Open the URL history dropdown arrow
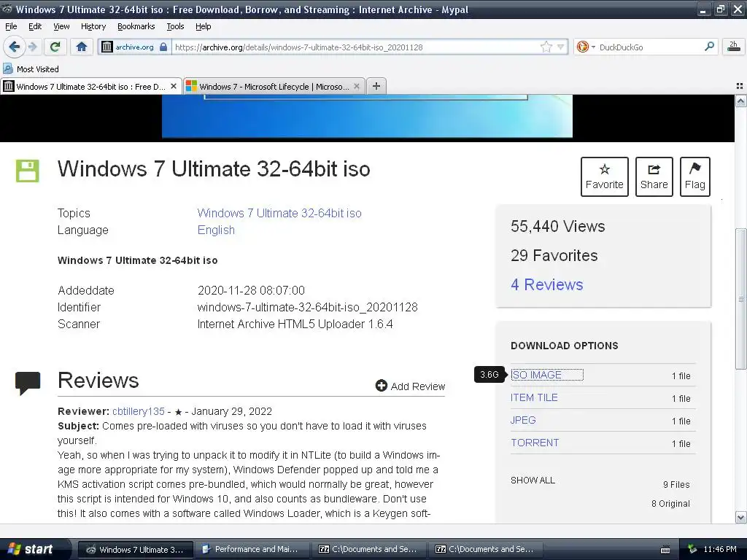 (561, 47)
